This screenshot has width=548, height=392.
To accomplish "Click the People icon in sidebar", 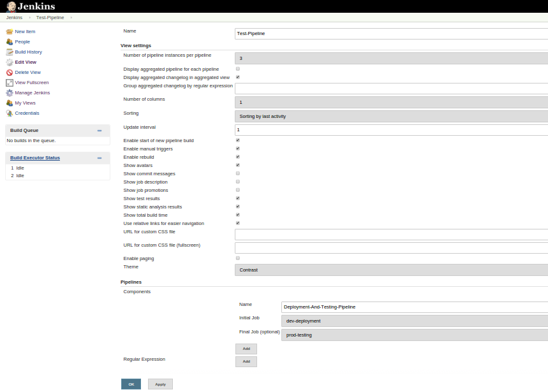I will pos(10,42).
